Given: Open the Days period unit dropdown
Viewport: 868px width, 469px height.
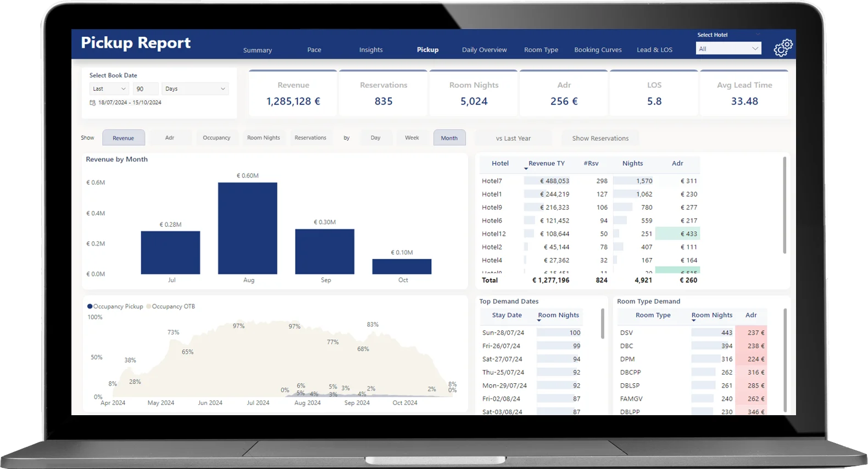Looking at the screenshot, I should click(x=195, y=89).
